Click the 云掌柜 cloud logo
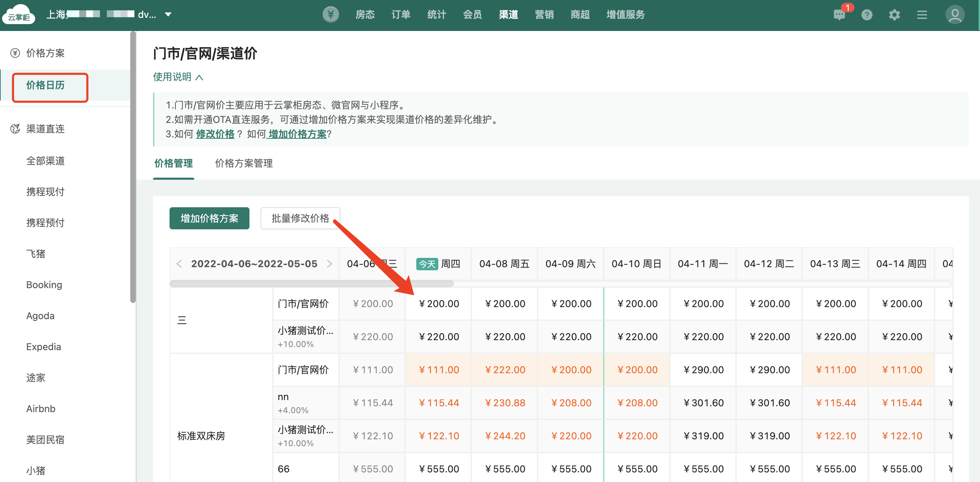This screenshot has width=980, height=482. coord(19,14)
